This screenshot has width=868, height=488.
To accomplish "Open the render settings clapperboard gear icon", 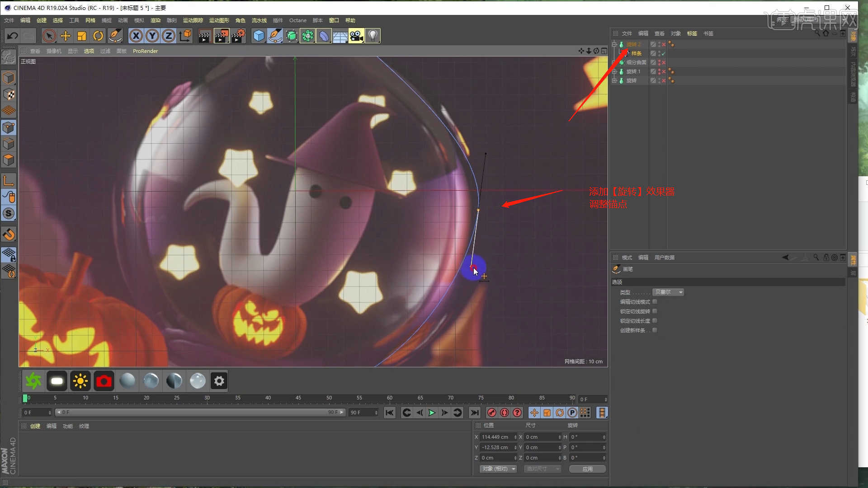I will point(238,36).
